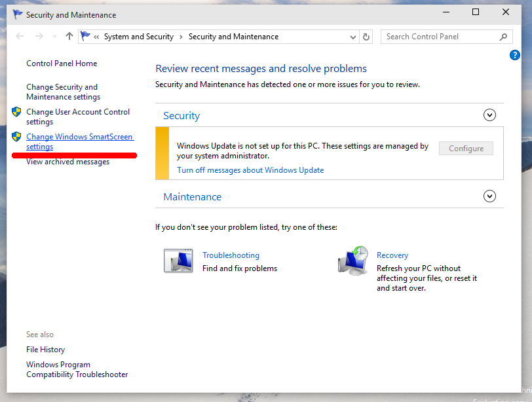Open View archived messages link

(68, 162)
